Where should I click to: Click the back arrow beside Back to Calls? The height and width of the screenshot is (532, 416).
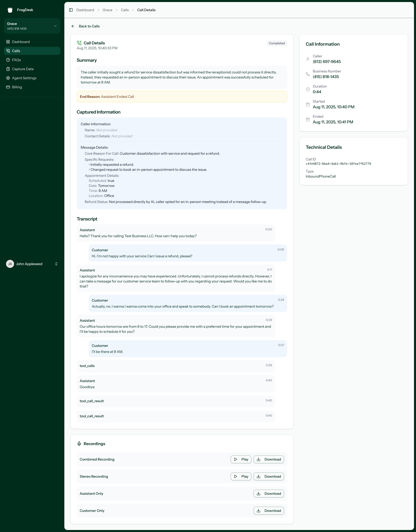tap(73, 26)
